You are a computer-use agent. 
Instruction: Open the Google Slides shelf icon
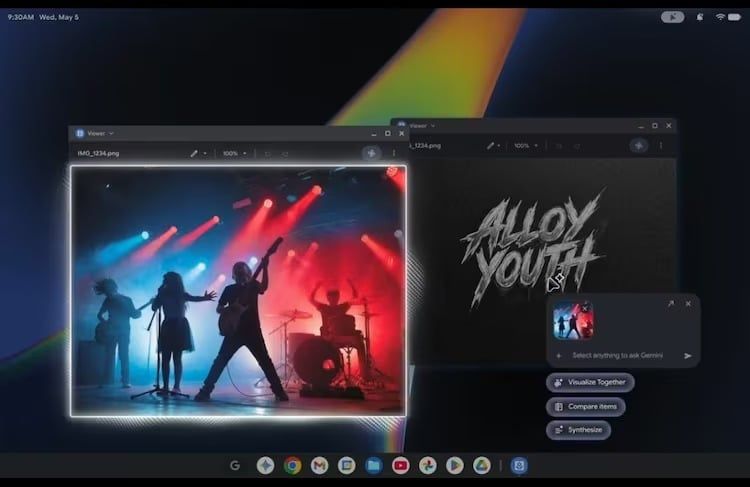pos(347,465)
